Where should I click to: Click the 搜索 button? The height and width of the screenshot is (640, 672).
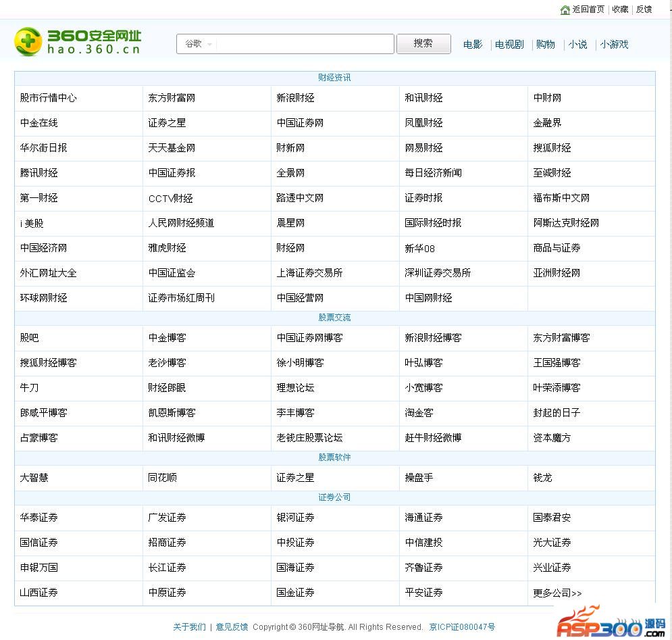pyautogui.click(x=423, y=44)
